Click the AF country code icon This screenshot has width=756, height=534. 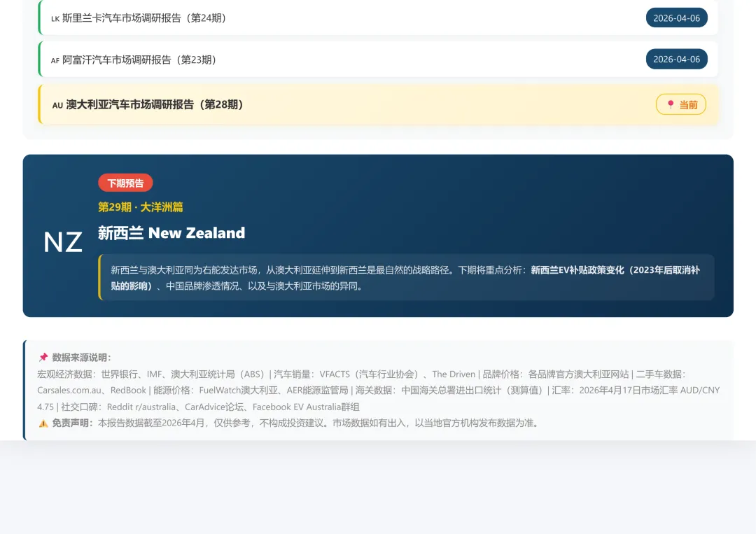(55, 61)
